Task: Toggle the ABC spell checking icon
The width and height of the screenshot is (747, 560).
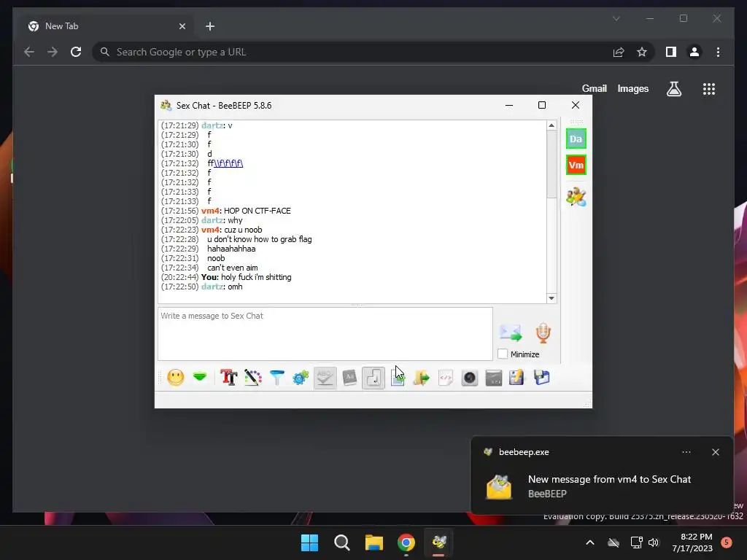Action: click(x=325, y=378)
